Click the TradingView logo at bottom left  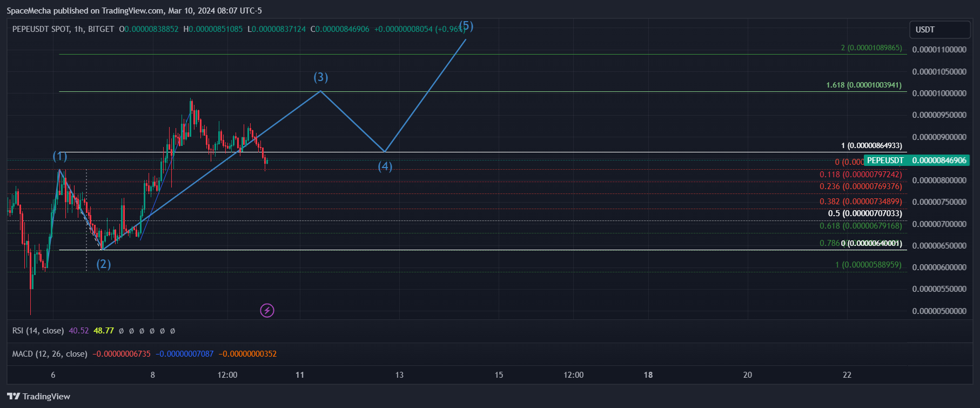click(x=38, y=396)
